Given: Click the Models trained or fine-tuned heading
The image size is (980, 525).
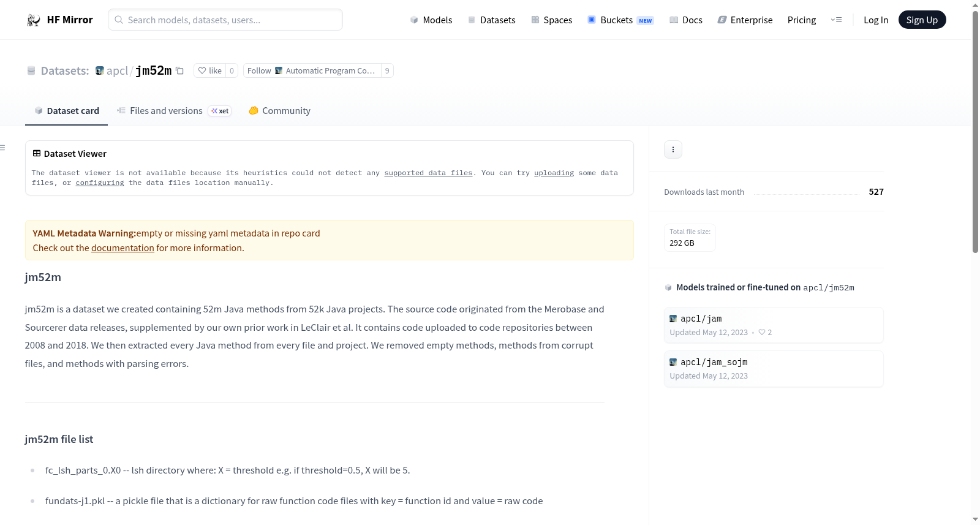Looking at the screenshot, I should click(765, 288).
